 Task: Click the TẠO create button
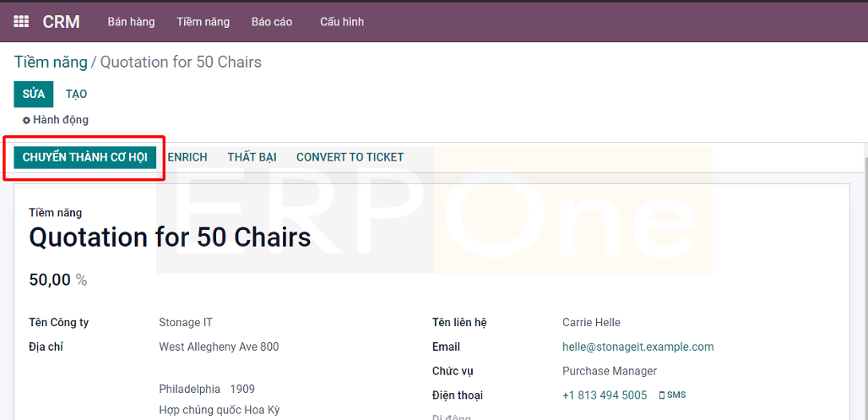click(76, 94)
